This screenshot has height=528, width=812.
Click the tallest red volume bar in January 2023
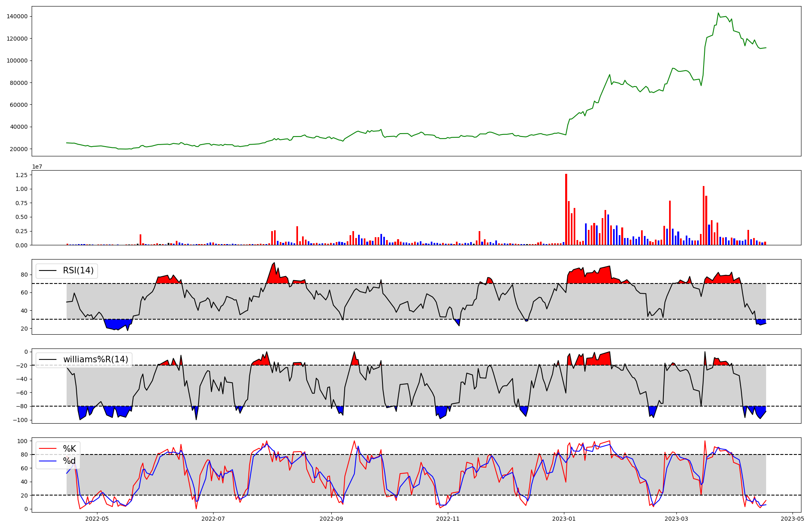pyautogui.click(x=566, y=210)
